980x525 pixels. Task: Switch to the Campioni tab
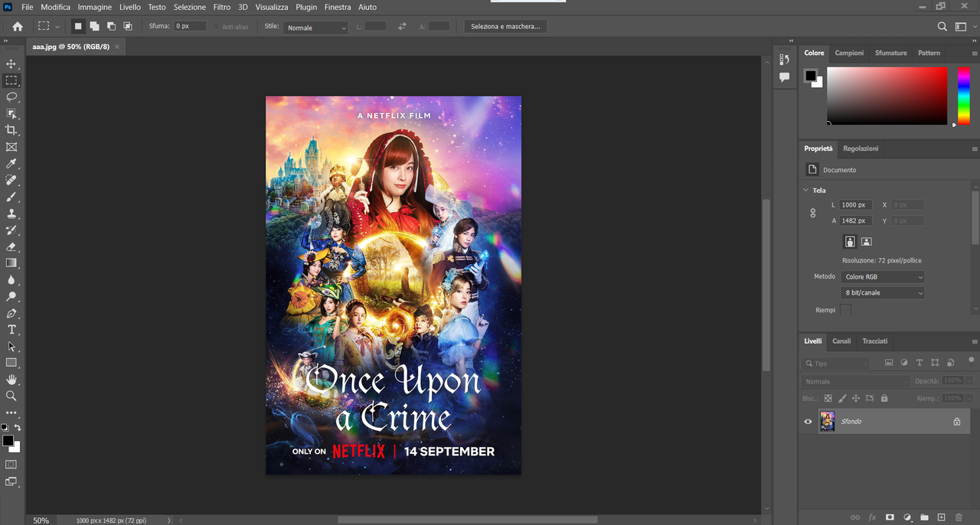point(849,53)
